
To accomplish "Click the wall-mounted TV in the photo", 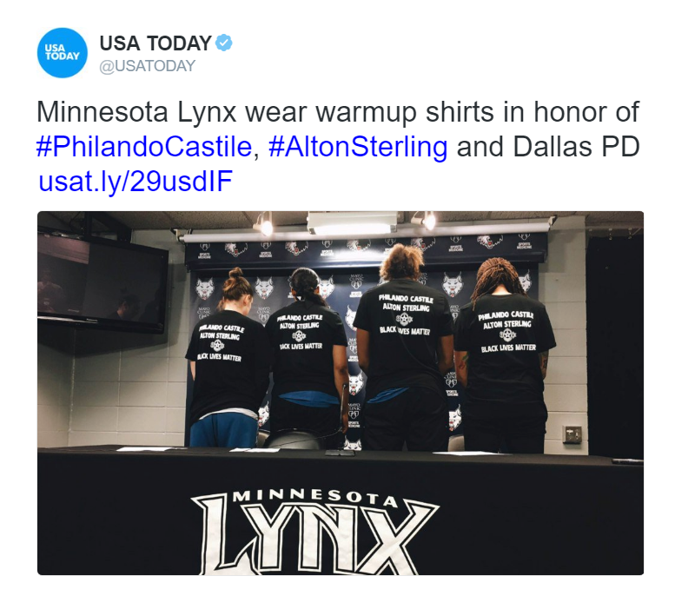I will coord(102,283).
